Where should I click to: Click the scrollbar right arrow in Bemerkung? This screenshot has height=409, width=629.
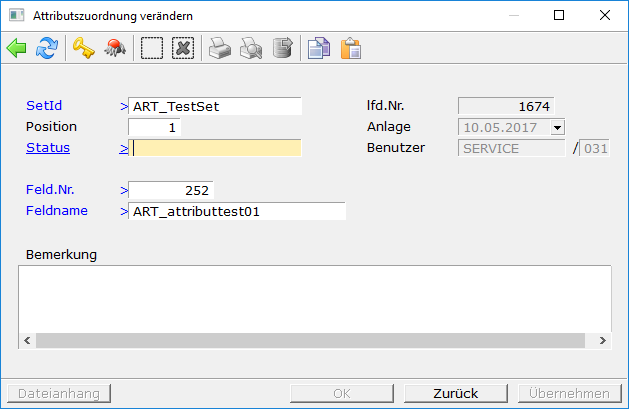click(x=602, y=341)
